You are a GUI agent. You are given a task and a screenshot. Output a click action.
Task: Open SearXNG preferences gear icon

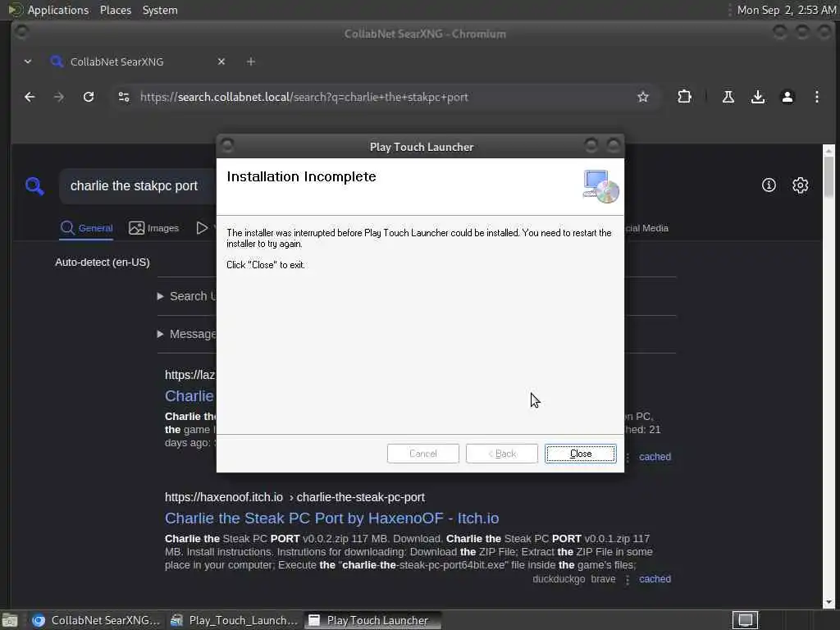pyautogui.click(x=801, y=185)
